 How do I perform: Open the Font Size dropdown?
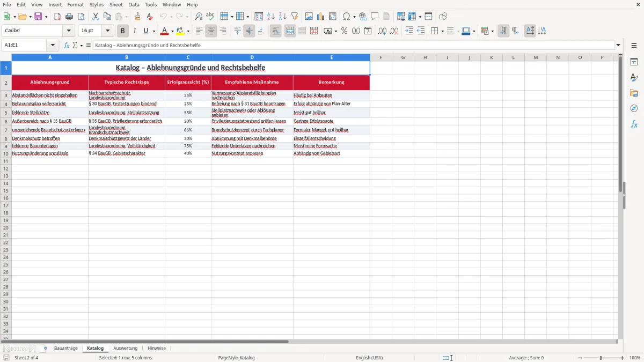pos(108,31)
